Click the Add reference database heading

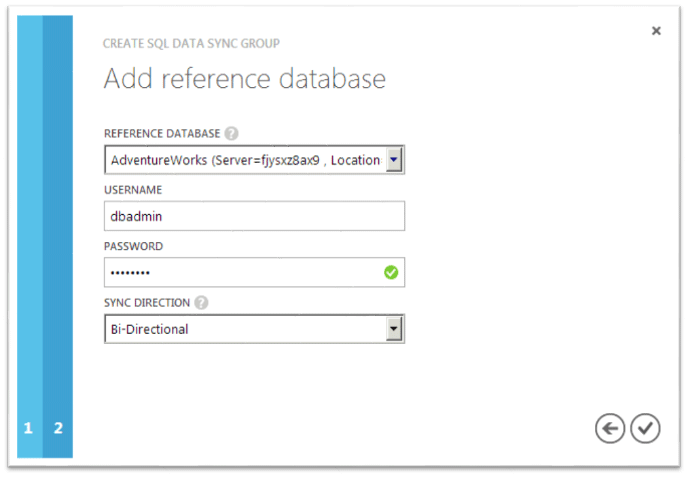(x=245, y=79)
